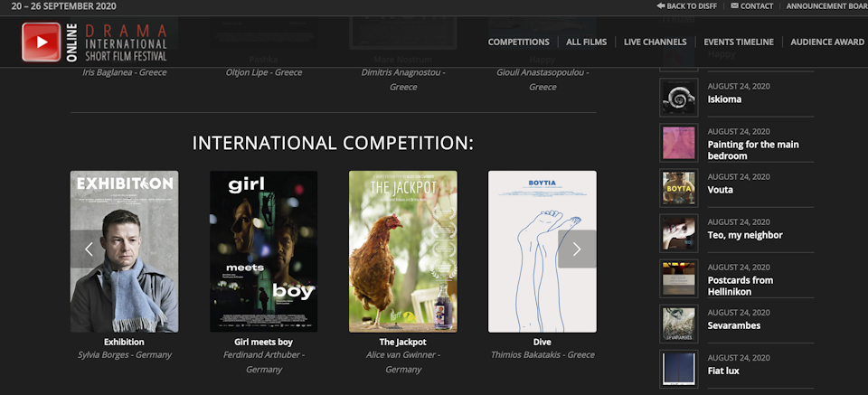Open the Dive film poster
The image size is (868, 395).
click(542, 251)
